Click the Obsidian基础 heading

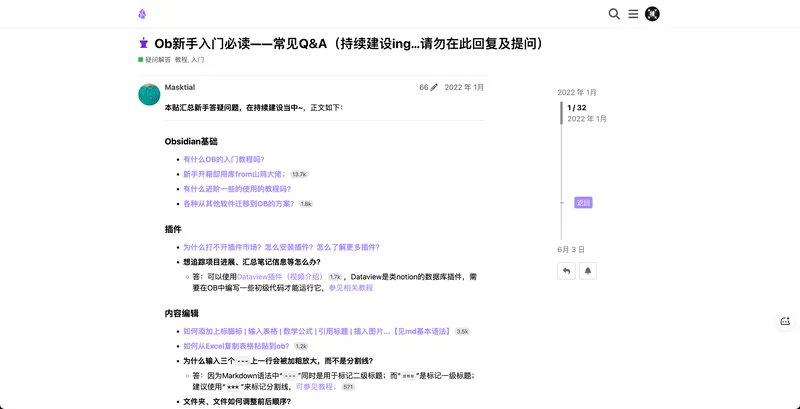point(191,141)
